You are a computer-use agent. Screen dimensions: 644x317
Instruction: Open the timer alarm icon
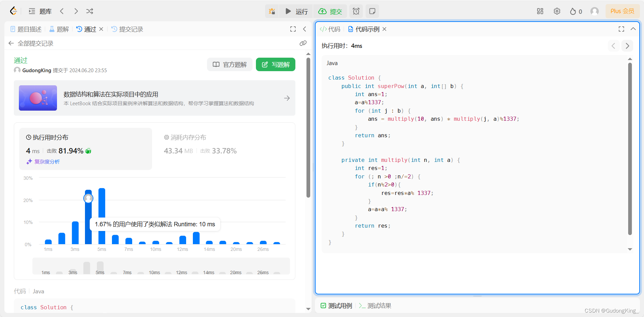tap(356, 11)
